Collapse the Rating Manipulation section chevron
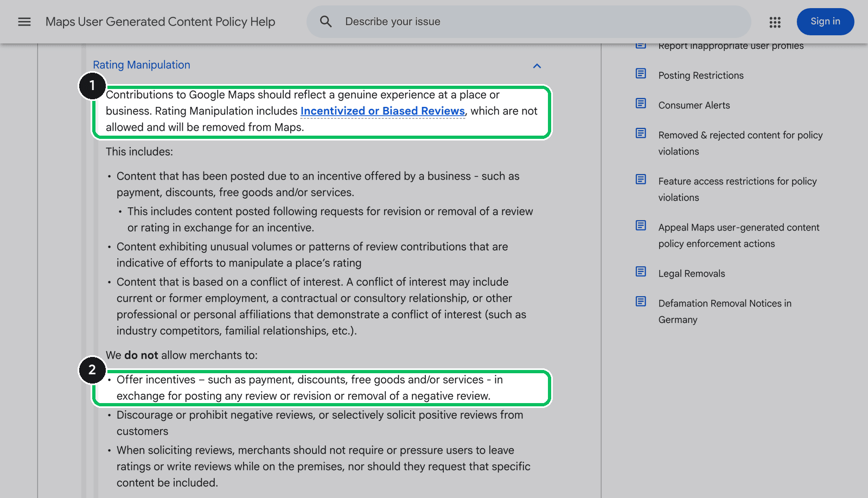The image size is (868, 498). [537, 66]
